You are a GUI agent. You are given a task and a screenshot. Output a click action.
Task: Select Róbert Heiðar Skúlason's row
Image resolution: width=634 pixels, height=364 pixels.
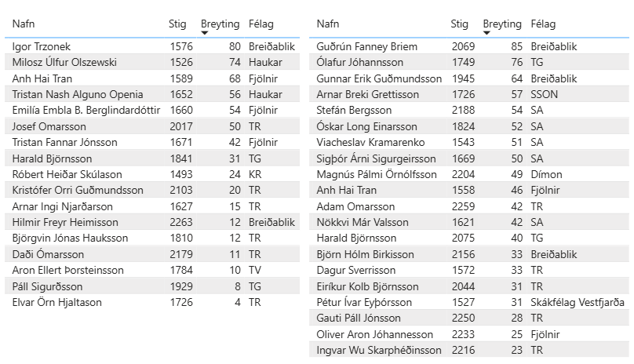pyautogui.click(x=67, y=174)
